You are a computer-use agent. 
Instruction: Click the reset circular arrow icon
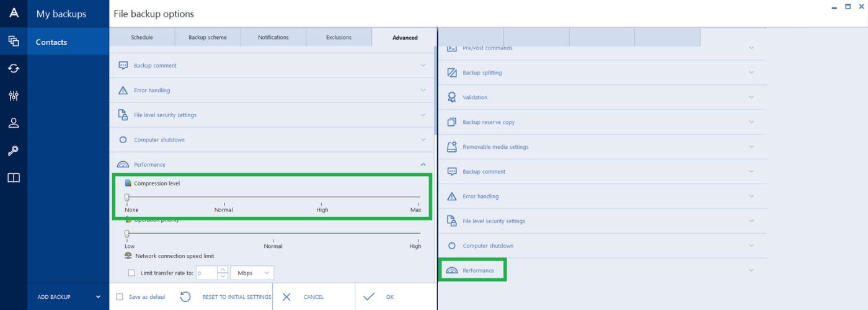point(185,297)
